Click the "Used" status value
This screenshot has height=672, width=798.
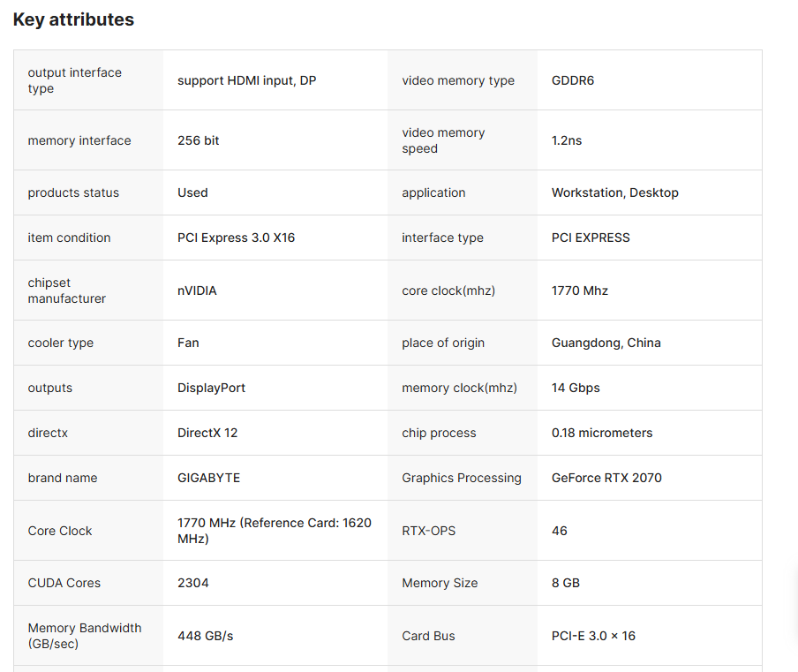click(192, 193)
